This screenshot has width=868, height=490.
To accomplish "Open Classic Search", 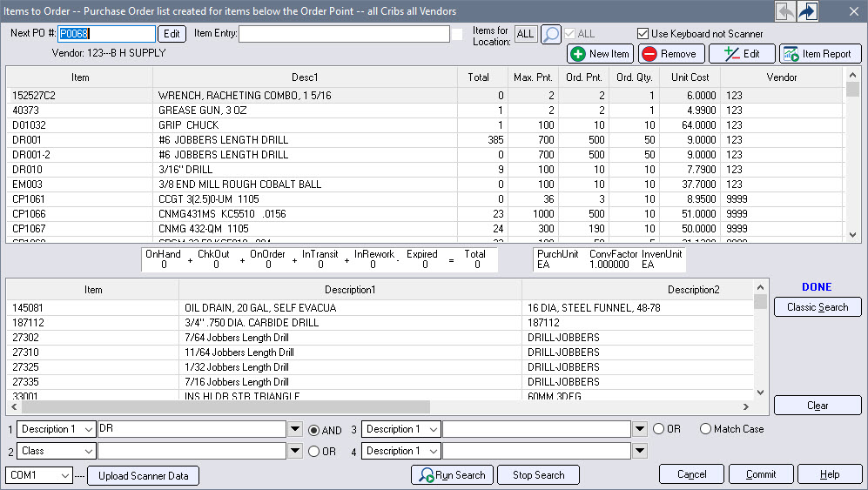I will coord(817,307).
